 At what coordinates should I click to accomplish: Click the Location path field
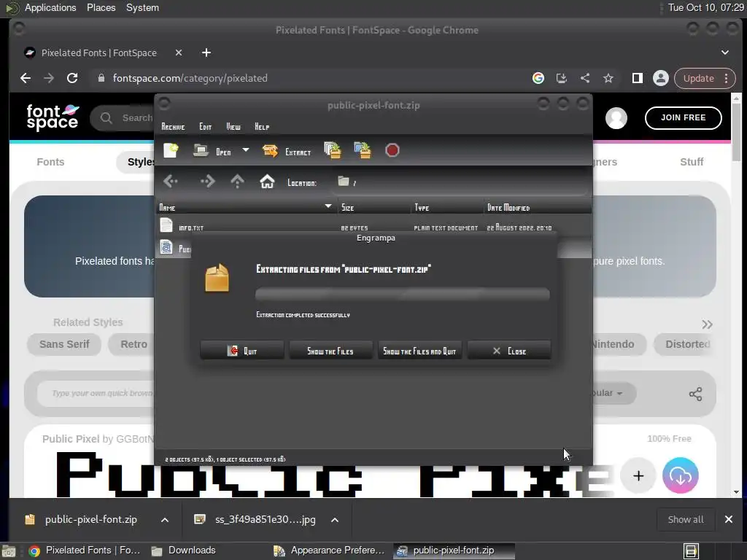pyautogui.click(x=461, y=183)
